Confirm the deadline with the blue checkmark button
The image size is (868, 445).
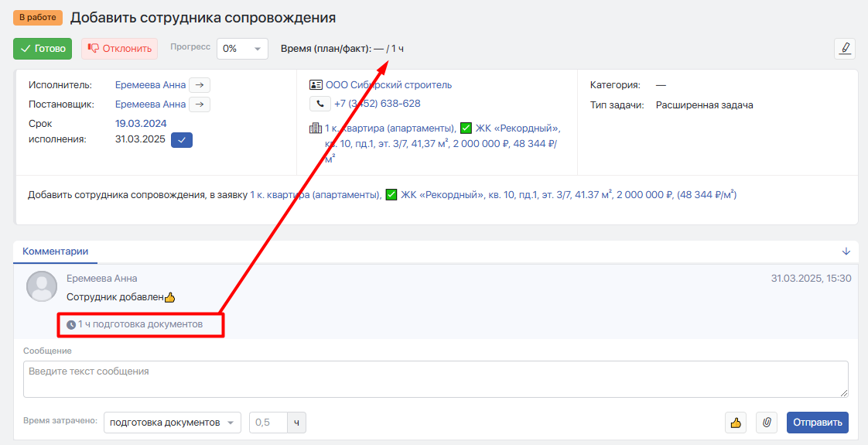(x=182, y=140)
